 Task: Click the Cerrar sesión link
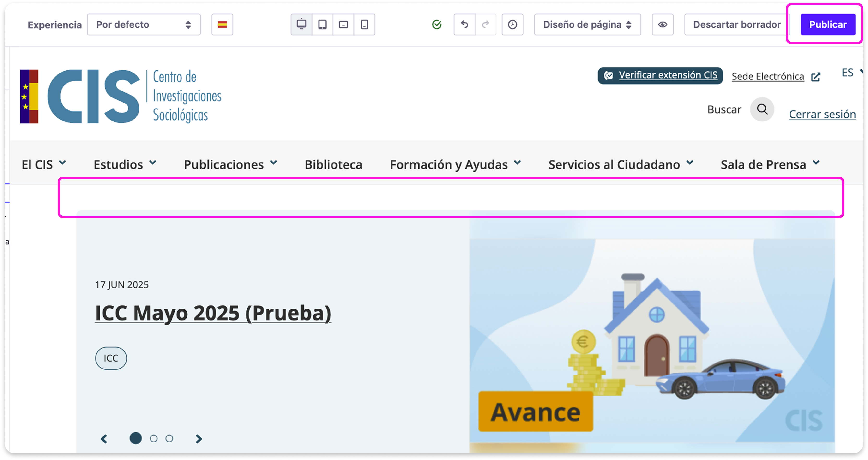[x=822, y=114]
